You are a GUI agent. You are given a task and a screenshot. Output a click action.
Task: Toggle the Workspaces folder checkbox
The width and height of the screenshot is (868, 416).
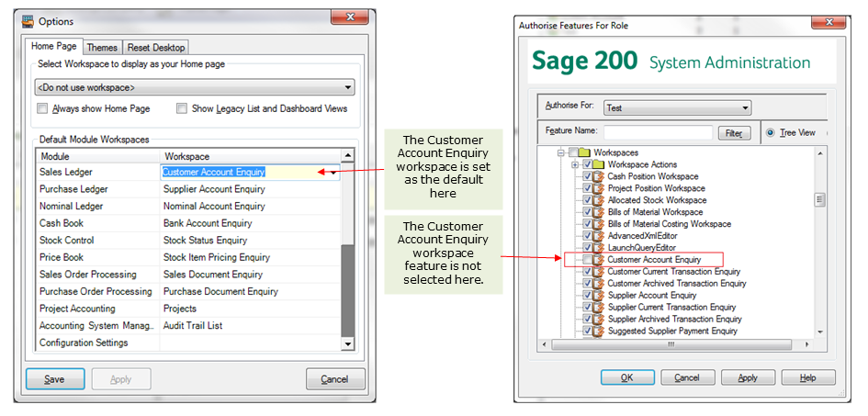(573, 152)
